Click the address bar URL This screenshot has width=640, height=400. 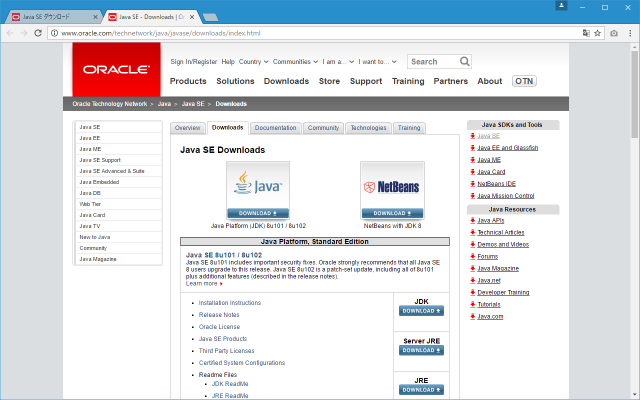pyautogui.click(x=161, y=33)
